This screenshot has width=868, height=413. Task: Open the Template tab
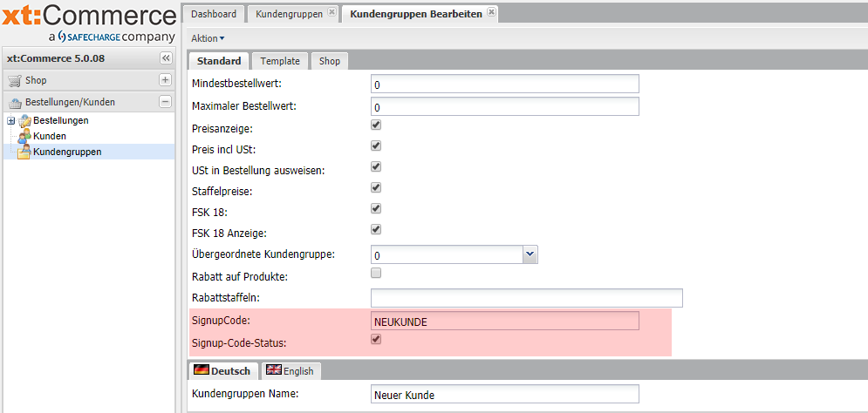pyautogui.click(x=279, y=61)
